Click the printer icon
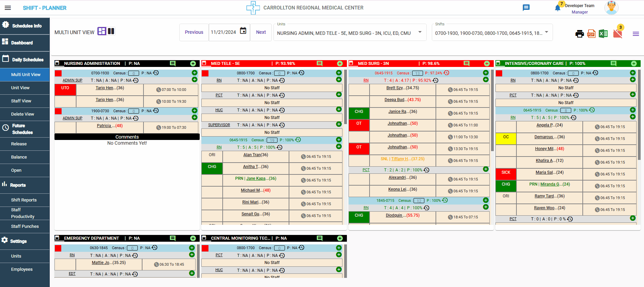Viewport: 644px width, 287px height. tap(579, 34)
